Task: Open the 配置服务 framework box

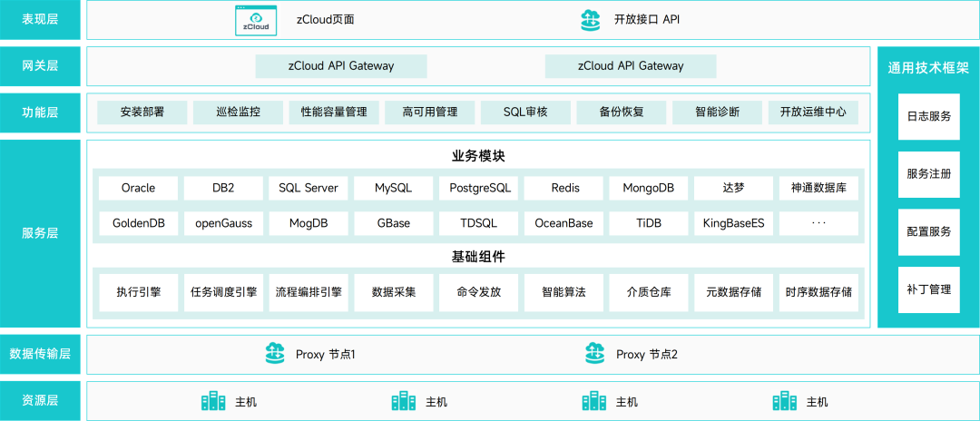Action: point(929,232)
